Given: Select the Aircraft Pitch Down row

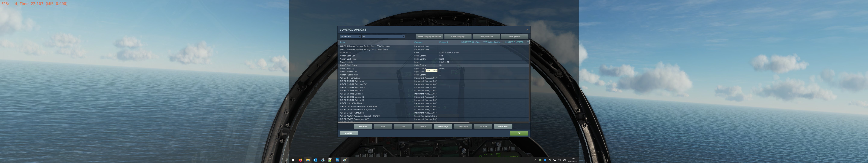Looking at the screenshot, I should click(433, 65).
